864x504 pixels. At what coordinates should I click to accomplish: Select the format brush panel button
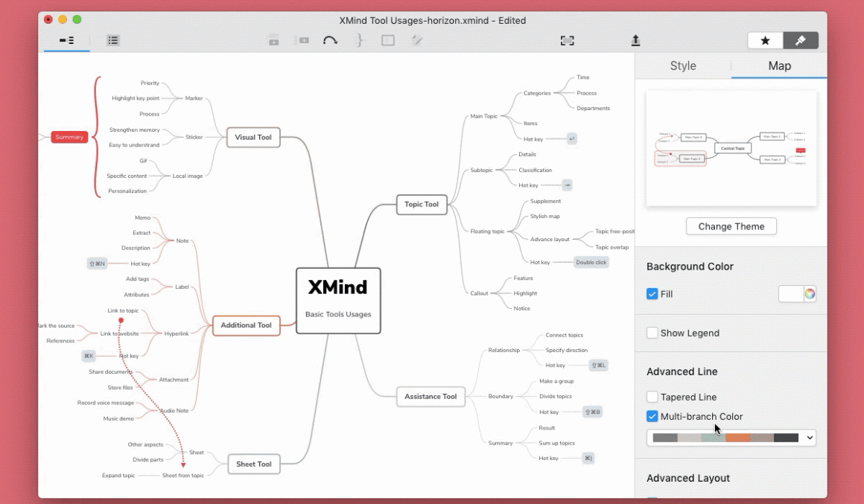tap(801, 40)
